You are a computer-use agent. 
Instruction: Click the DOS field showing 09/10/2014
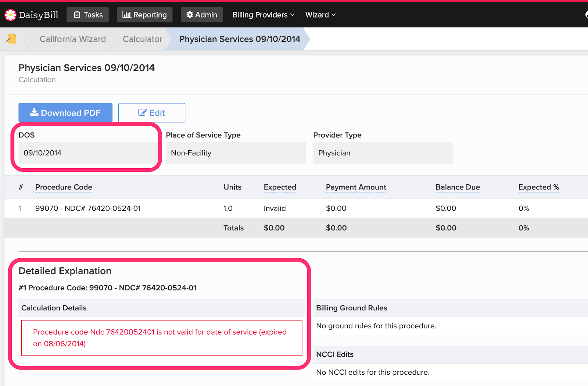(x=87, y=153)
